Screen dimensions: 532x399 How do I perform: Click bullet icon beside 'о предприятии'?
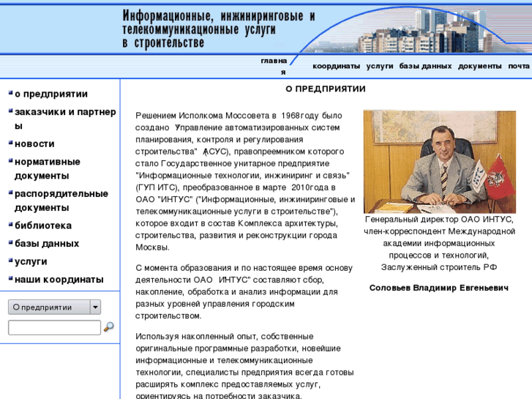10,92
